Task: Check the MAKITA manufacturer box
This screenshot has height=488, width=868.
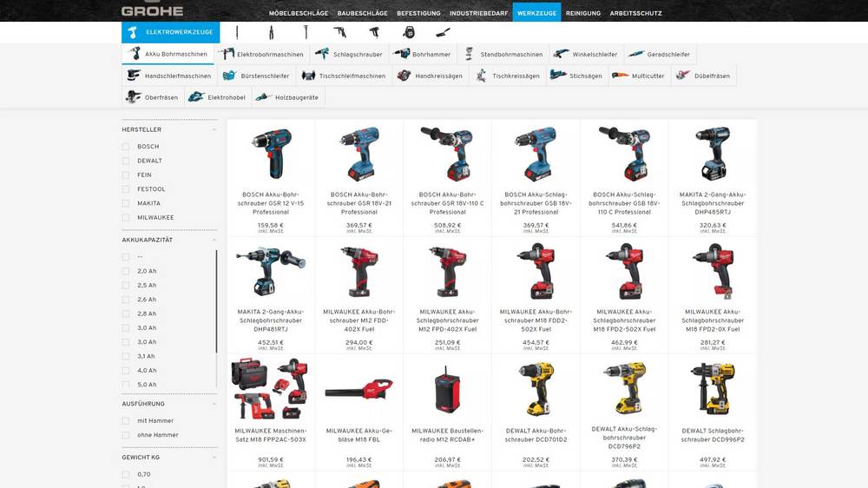Action: 126,203
